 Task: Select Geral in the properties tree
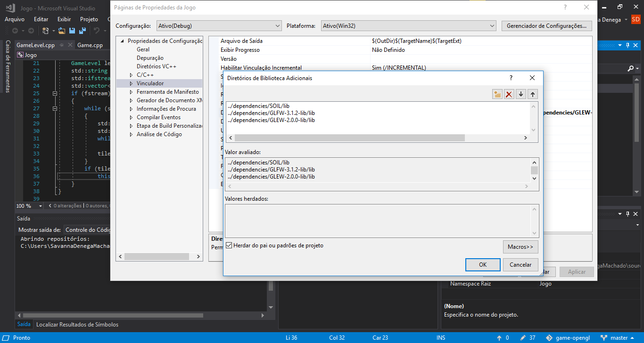coord(143,49)
